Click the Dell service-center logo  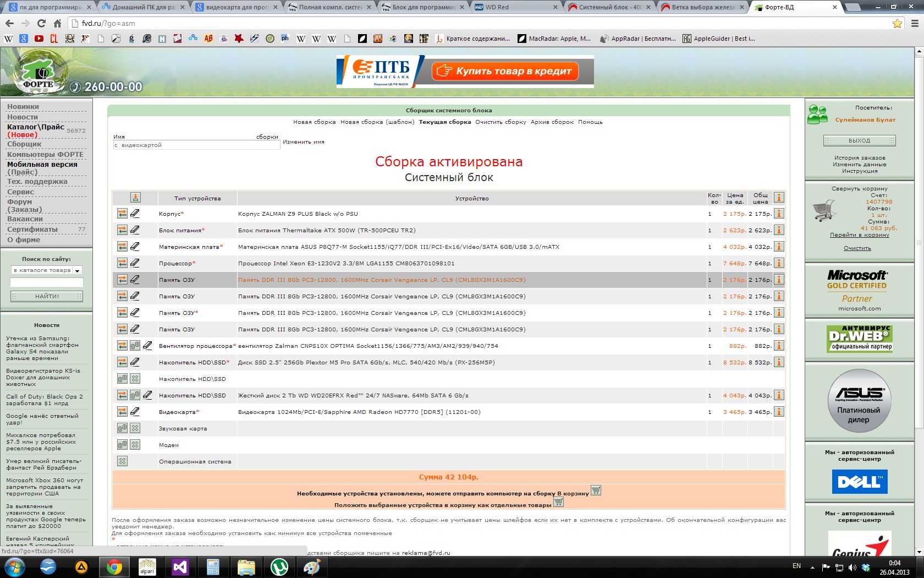tap(859, 482)
